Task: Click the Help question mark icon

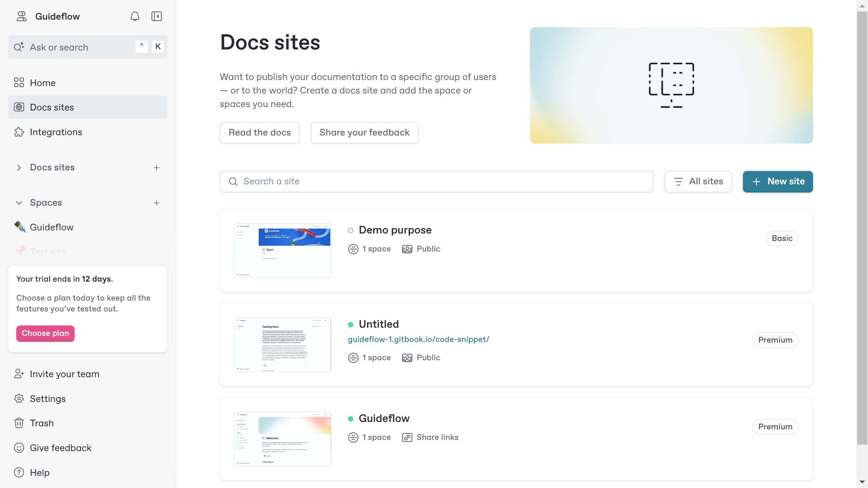Action: (19, 472)
